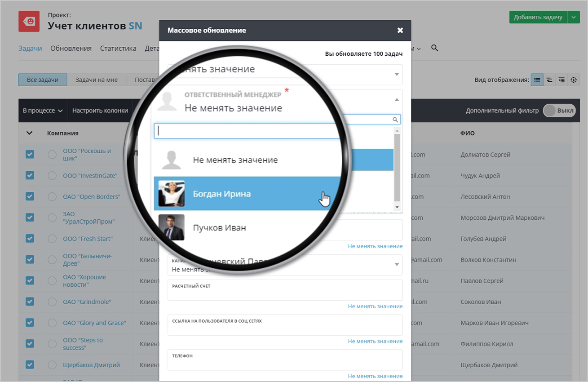
Task: Click Морозов Дмитрий Маркович cell
Action: coord(503,218)
